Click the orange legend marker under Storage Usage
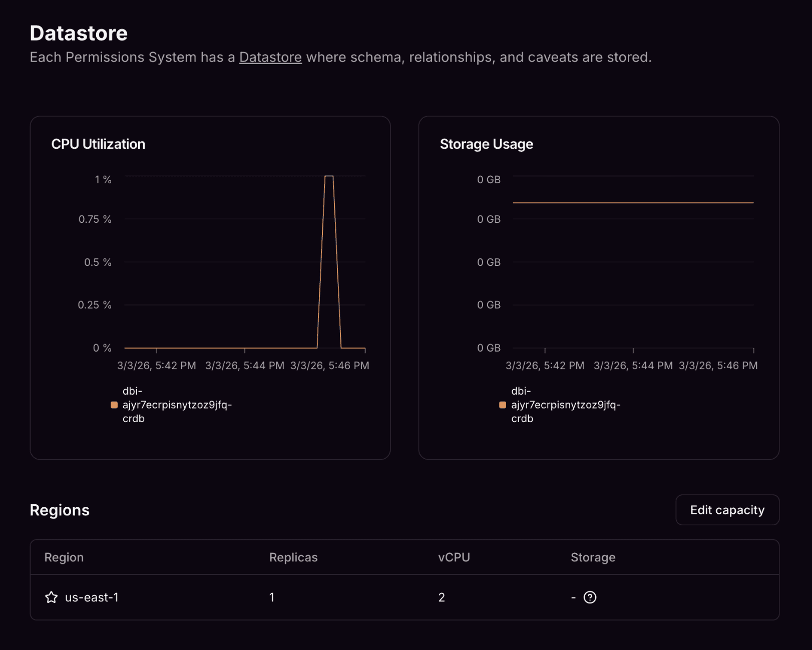This screenshot has width=812, height=650. pos(503,405)
